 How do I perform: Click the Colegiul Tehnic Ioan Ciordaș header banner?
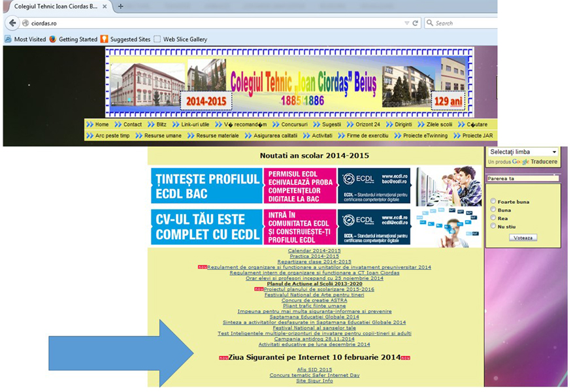coord(289,82)
